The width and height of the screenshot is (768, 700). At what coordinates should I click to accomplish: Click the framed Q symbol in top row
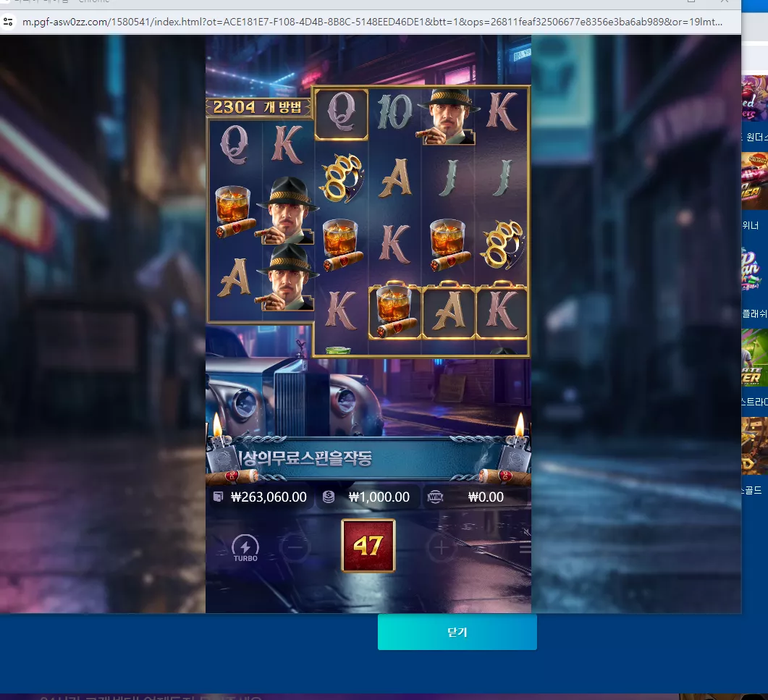click(341, 114)
